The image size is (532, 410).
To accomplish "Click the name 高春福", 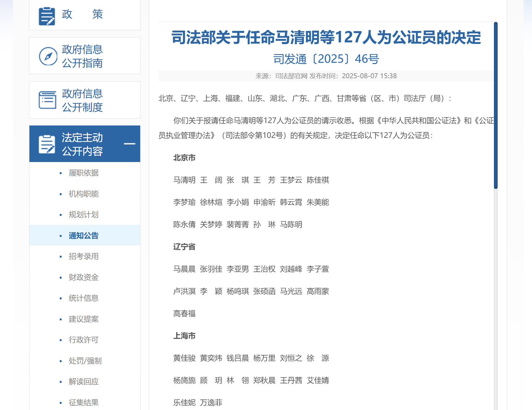I will coord(184,314).
